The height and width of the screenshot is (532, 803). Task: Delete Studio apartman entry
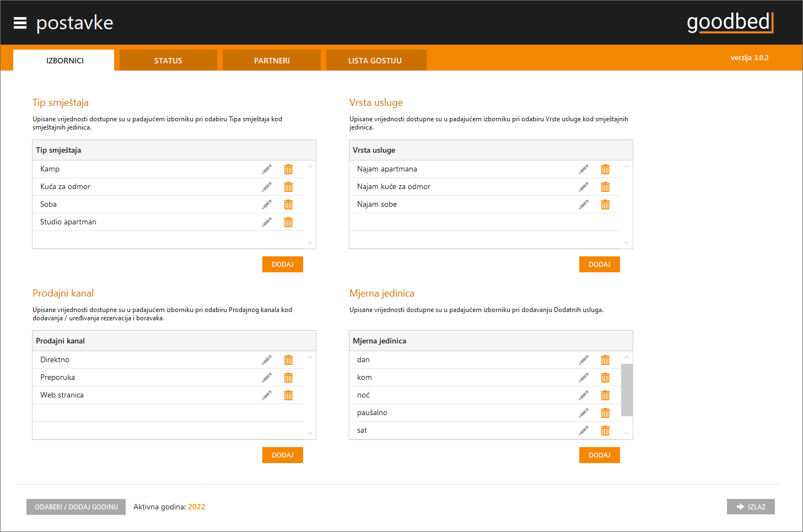click(288, 222)
